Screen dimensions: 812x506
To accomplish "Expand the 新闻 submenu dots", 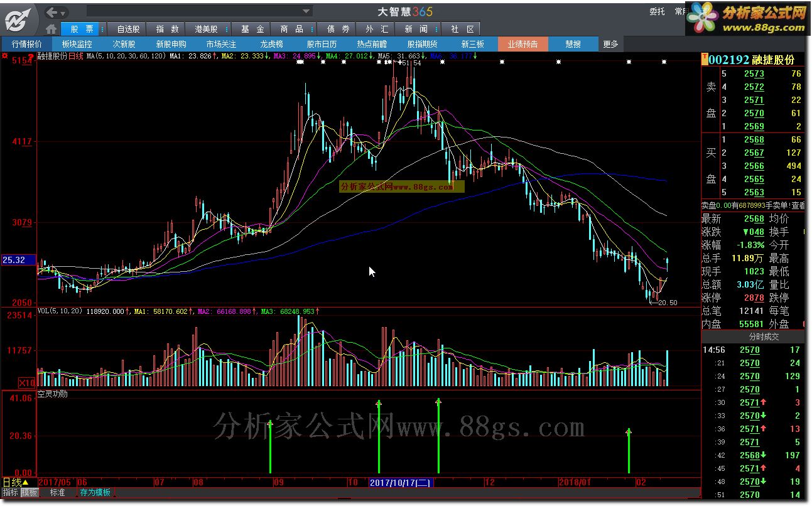I will pos(438,29).
